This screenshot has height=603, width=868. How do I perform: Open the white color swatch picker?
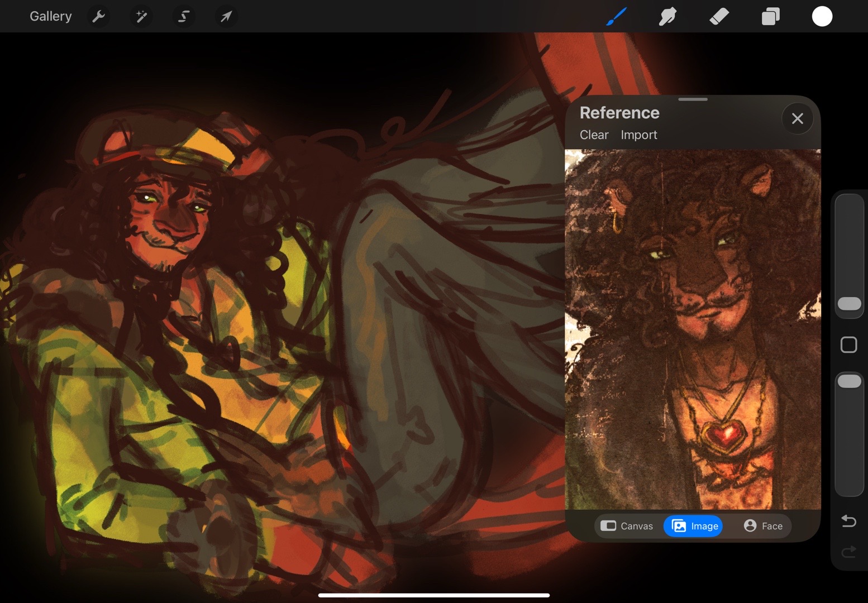click(x=822, y=16)
